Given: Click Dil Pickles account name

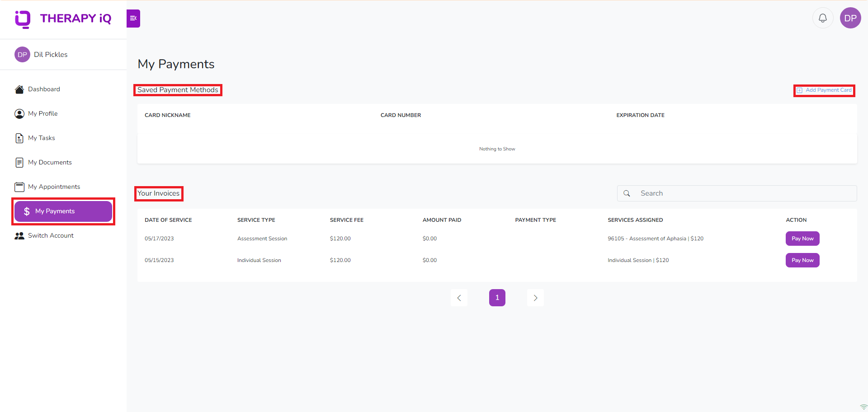Looking at the screenshot, I should coord(51,55).
